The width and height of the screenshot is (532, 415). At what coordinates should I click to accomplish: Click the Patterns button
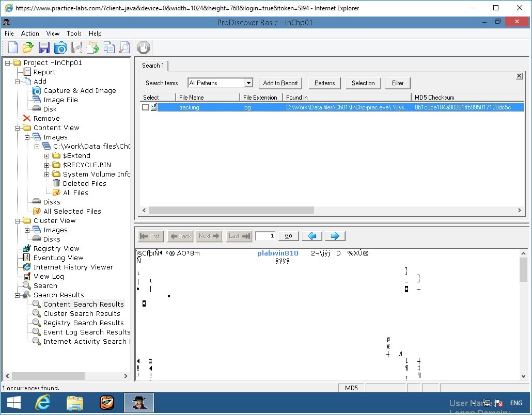[325, 83]
